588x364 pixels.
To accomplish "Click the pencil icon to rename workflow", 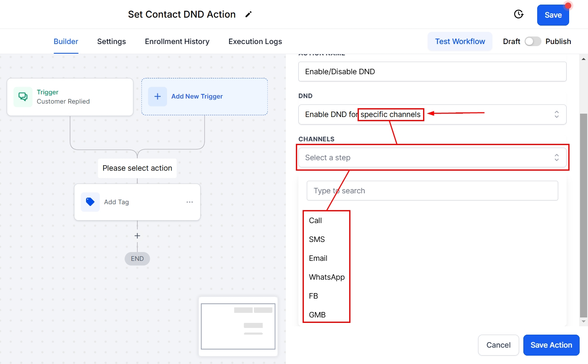I will [248, 15].
